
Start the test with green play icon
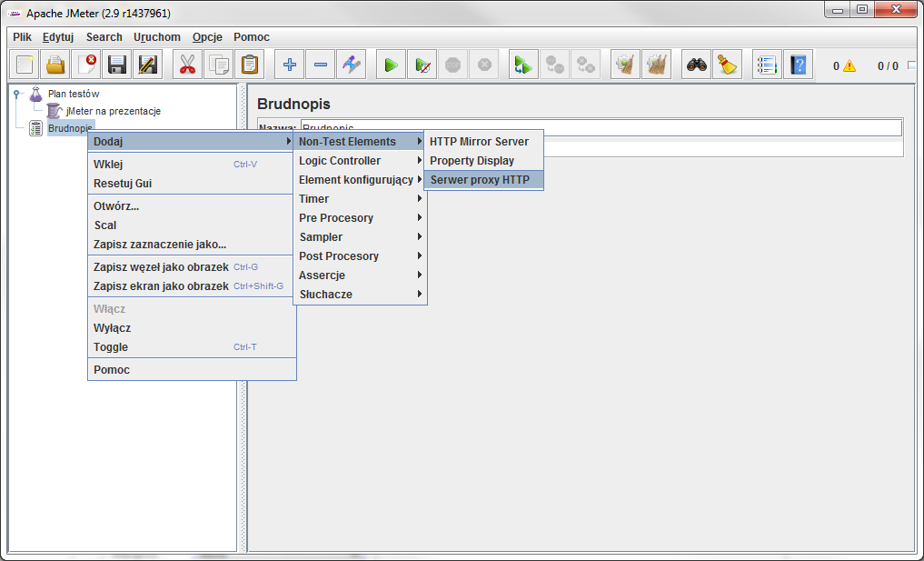391,65
